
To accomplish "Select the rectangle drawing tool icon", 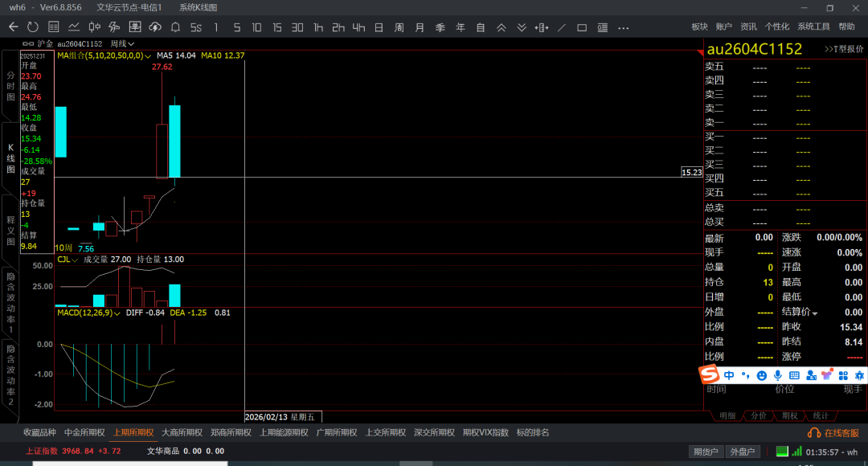I will [582, 27].
